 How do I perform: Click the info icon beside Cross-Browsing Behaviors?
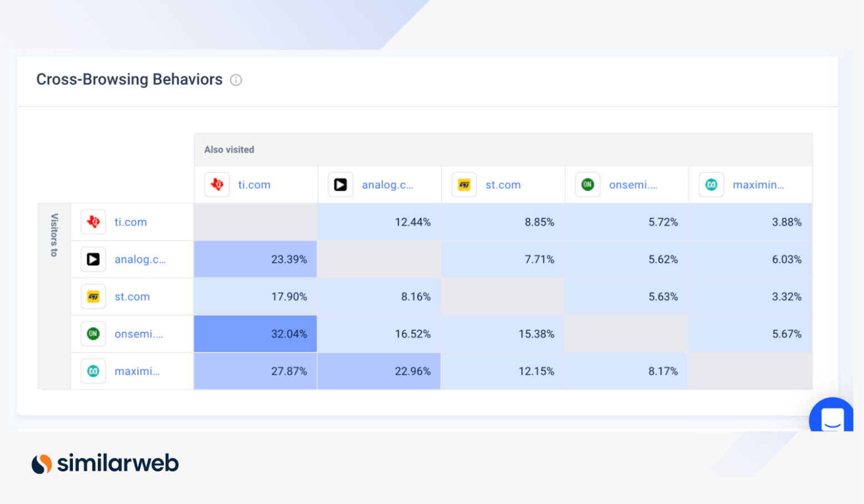click(236, 80)
